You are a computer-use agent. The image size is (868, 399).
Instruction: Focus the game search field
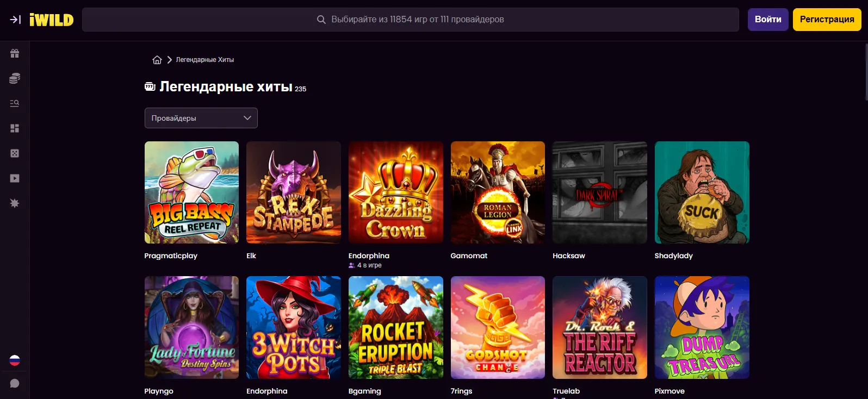(411, 20)
